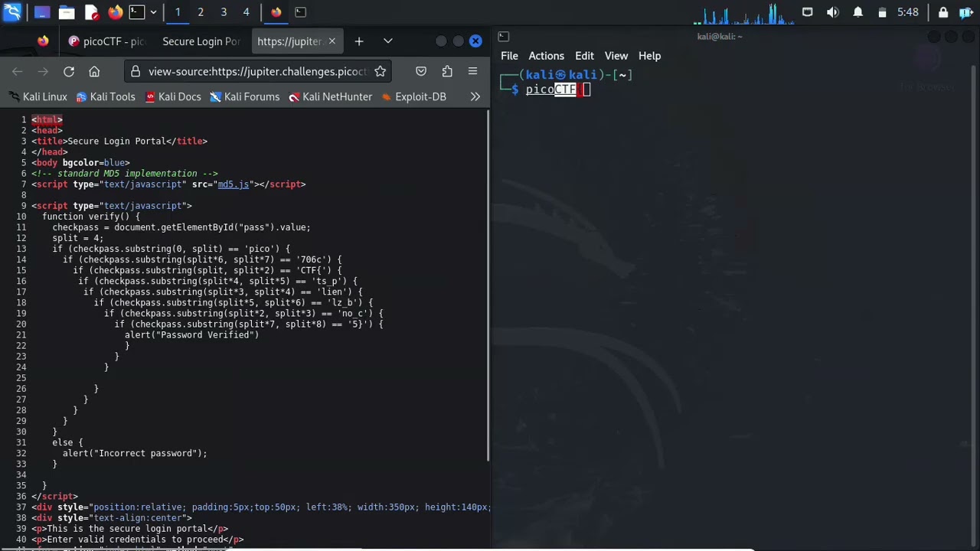Open the network connection tray icon

click(807, 12)
